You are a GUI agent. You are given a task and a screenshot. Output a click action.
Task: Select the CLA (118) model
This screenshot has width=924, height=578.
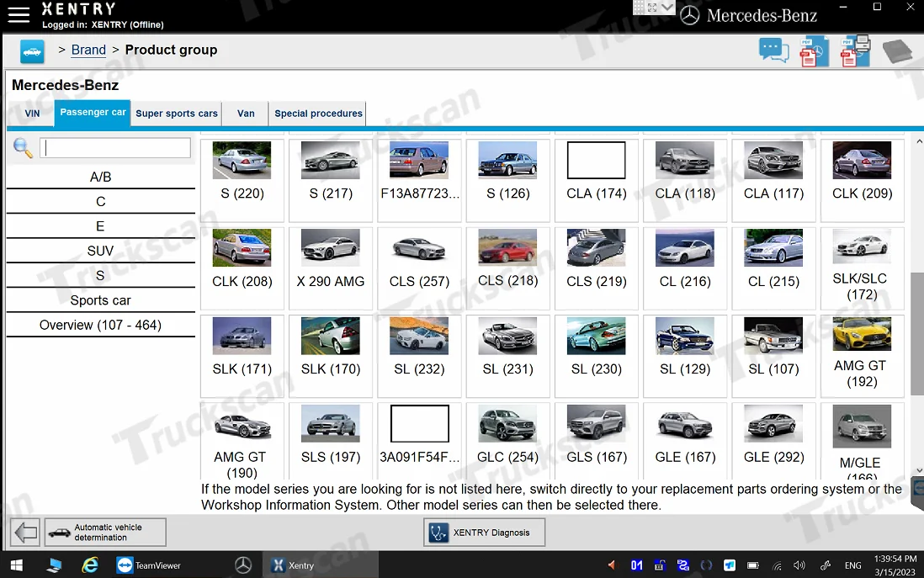[x=685, y=180]
